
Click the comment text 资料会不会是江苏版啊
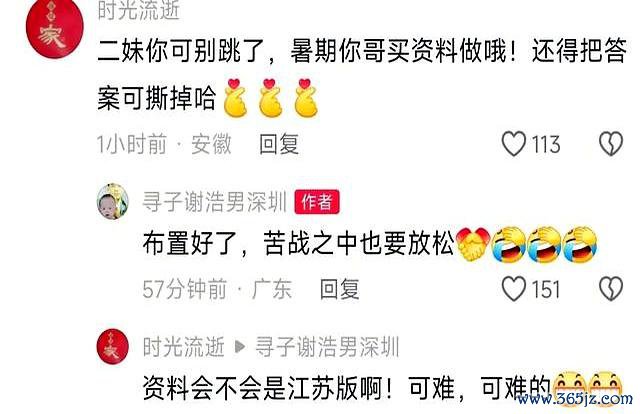262,387
